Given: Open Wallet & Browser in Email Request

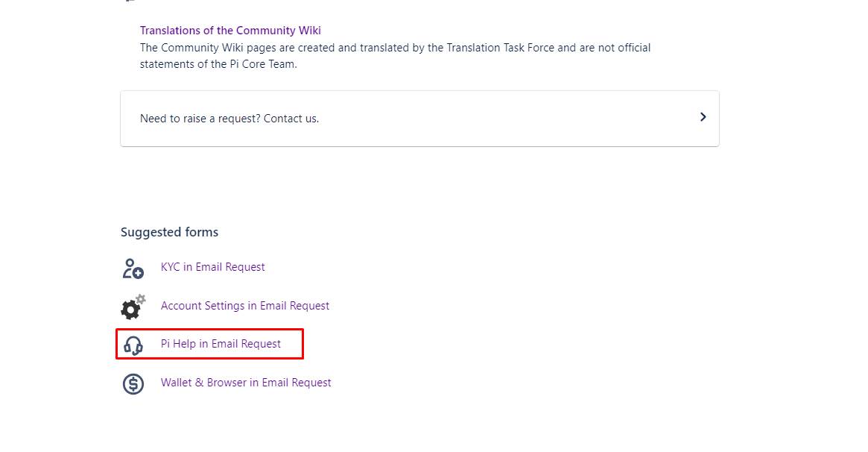Looking at the screenshot, I should click(246, 383).
